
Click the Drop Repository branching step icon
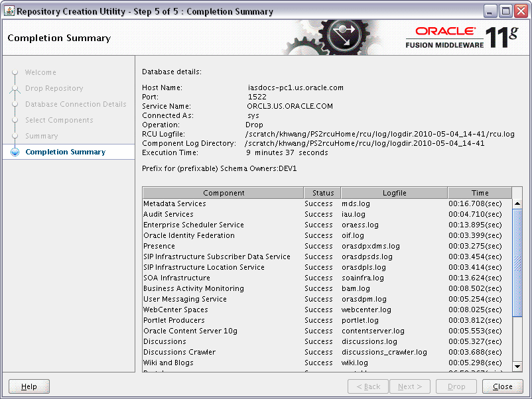click(x=15, y=88)
